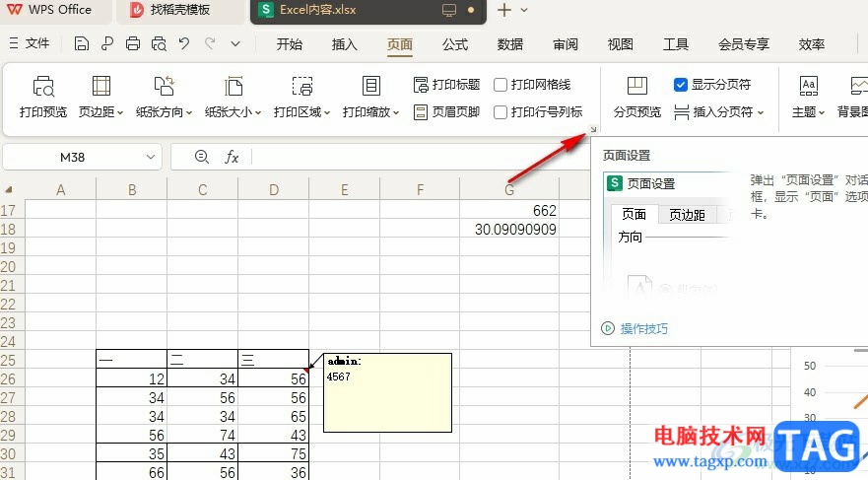Open the 页边距 dropdown
Screen dimensions: 868x480
point(100,97)
